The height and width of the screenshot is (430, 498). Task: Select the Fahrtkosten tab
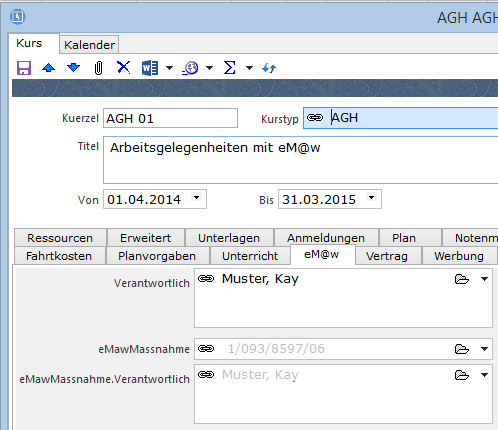(59, 256)
